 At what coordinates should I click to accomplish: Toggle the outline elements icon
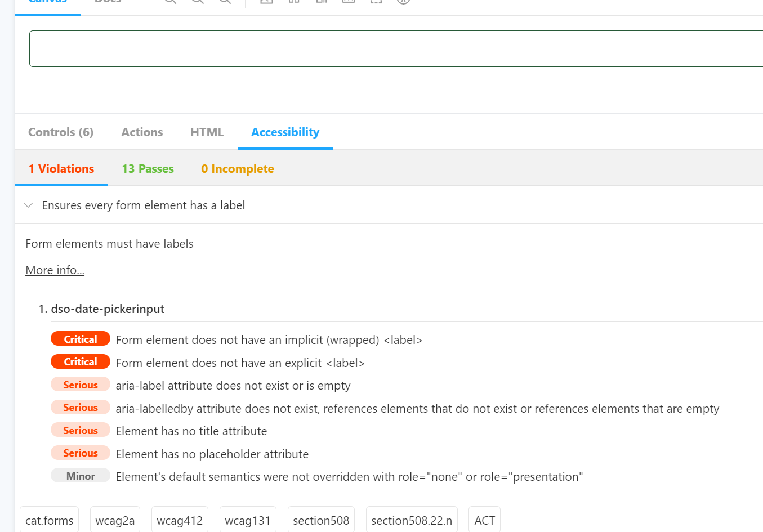(x=376, y=2)
